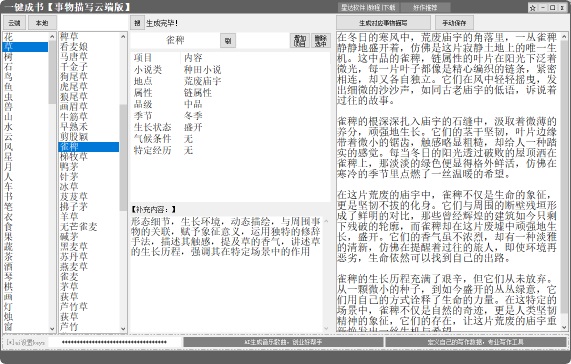
Task: Click 生成对应事物描写 generate button
Action: 383,23
